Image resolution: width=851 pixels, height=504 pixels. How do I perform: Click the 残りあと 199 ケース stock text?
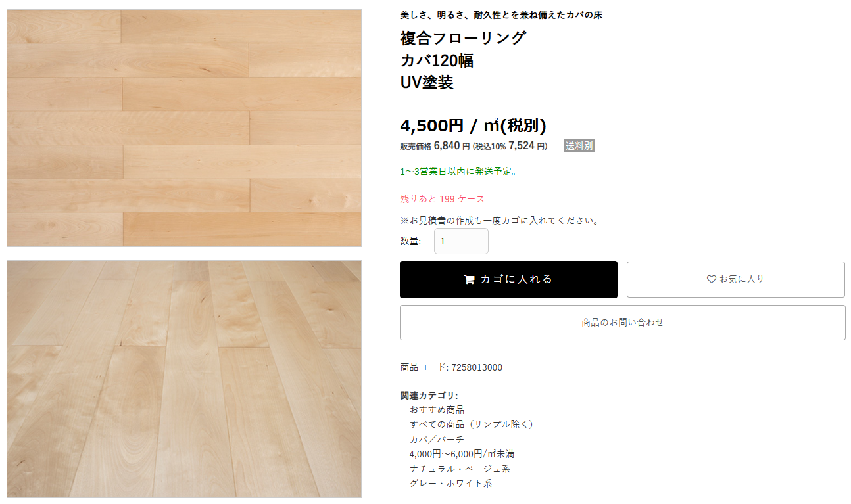pyautogui.click(x=442, y=198)
